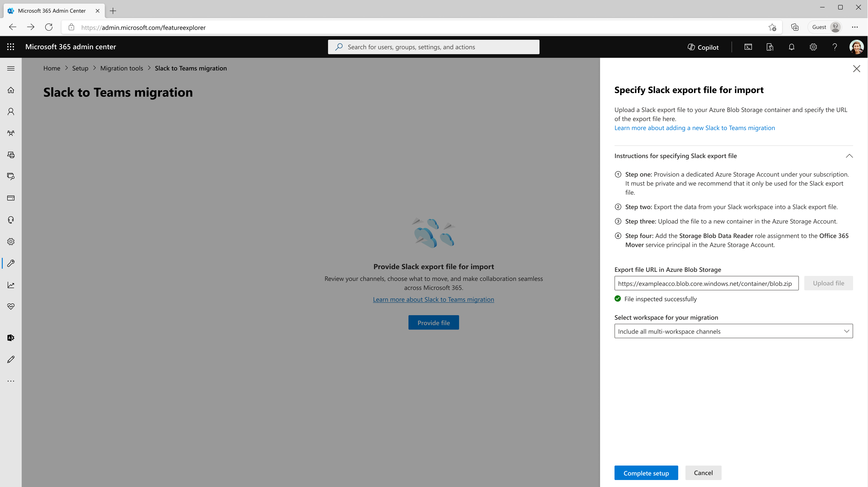Image resolution: width=868 pixels, height=487 pixels.
Task: Open Copilot in the top bar
Action: click(x=703, y=47)
